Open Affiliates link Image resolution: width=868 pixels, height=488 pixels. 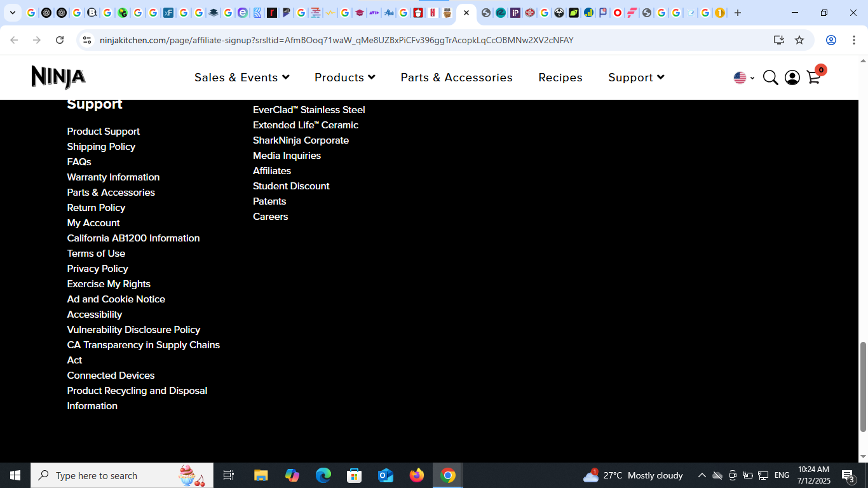(x=272, y=171)
